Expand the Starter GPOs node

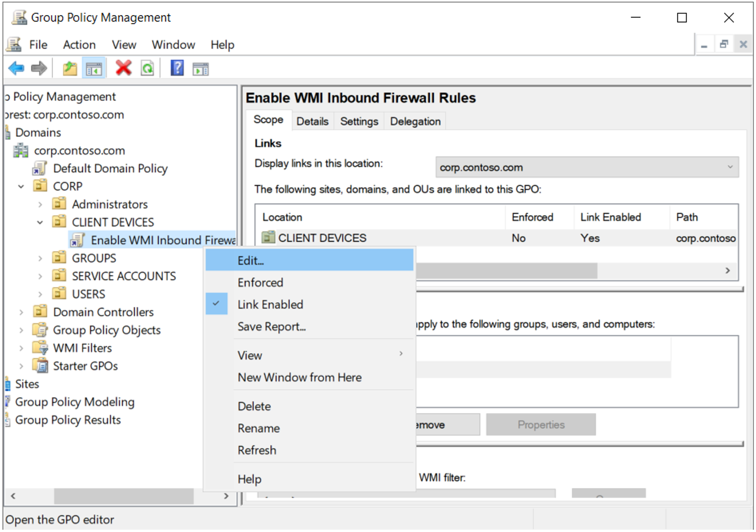click(x=21, y=366)
